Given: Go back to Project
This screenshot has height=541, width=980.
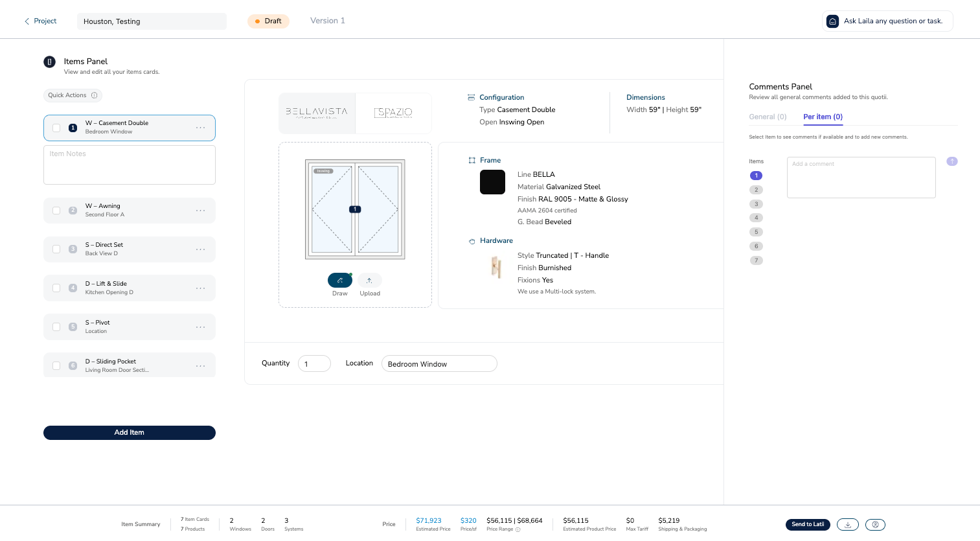Looking at the screenshot, I should (x=40, y=21).
